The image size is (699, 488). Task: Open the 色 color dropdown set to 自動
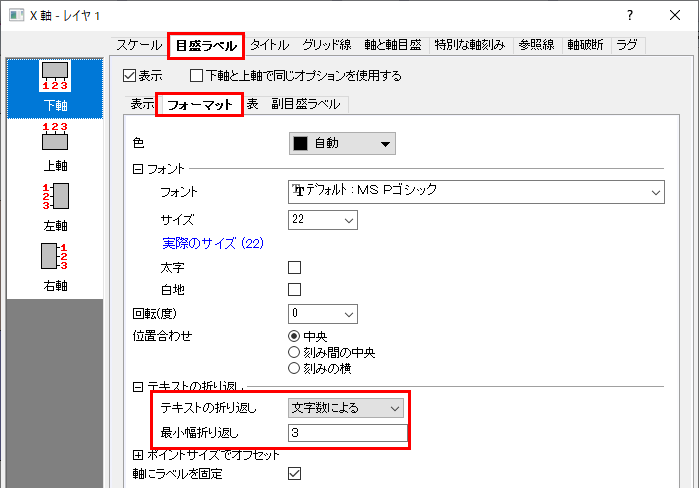point(342,144)
